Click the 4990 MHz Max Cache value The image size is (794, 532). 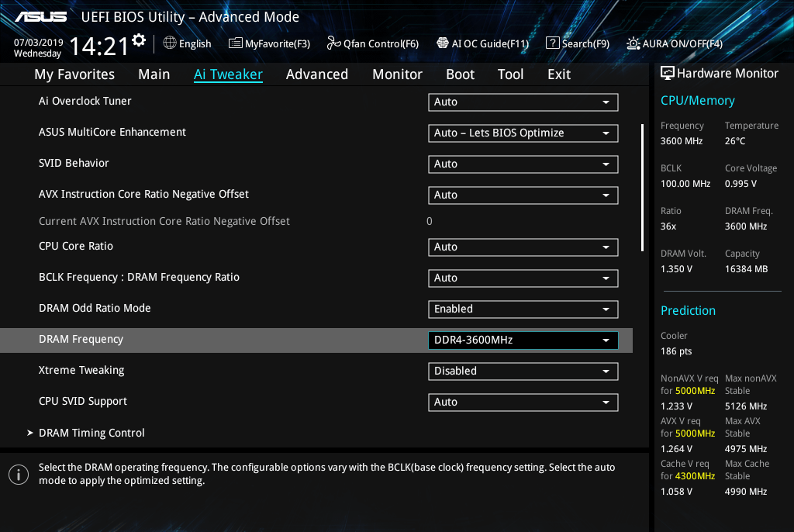tap(746, 492)
